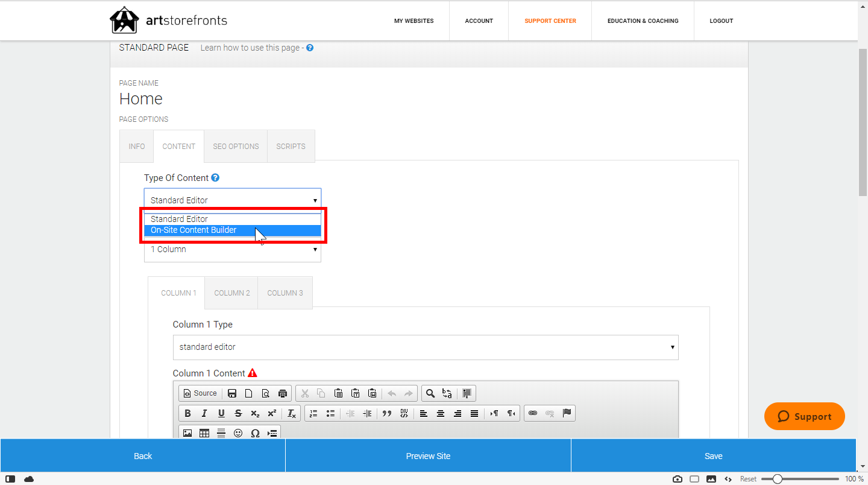Open the COLUMN 2 tab
Image resolution: width=868 pixels, height=485 pixels.
tap(232, 293)
